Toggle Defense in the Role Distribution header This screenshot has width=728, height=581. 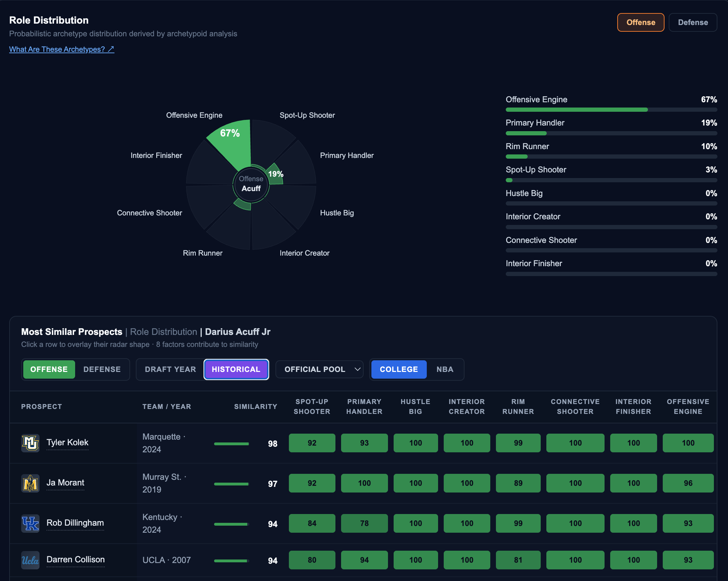[x=693, y=23]
